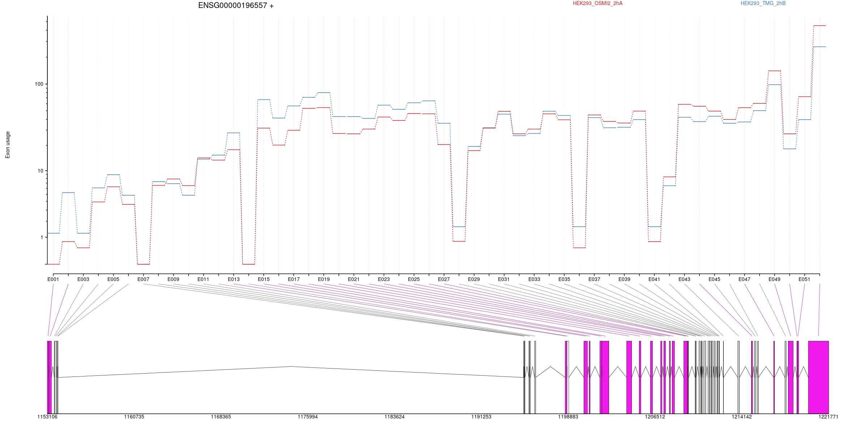Click exon label E029
The width and height of the screenshot is (868, 434).
tap(474, 279)
